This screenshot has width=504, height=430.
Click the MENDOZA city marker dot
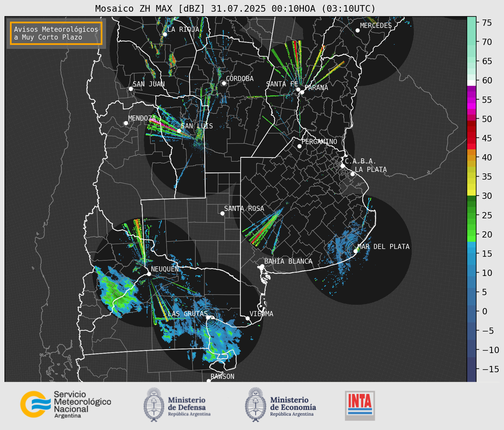pos(126,123)
